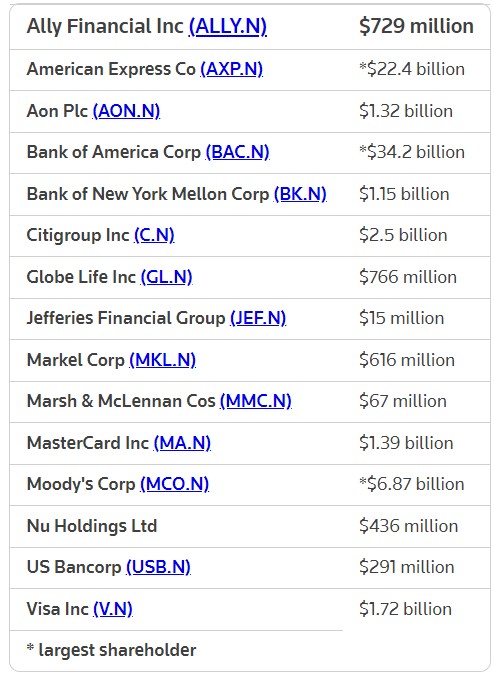Open the V.N Visa link
The image size is (494, 676).
tap(113, 609)
